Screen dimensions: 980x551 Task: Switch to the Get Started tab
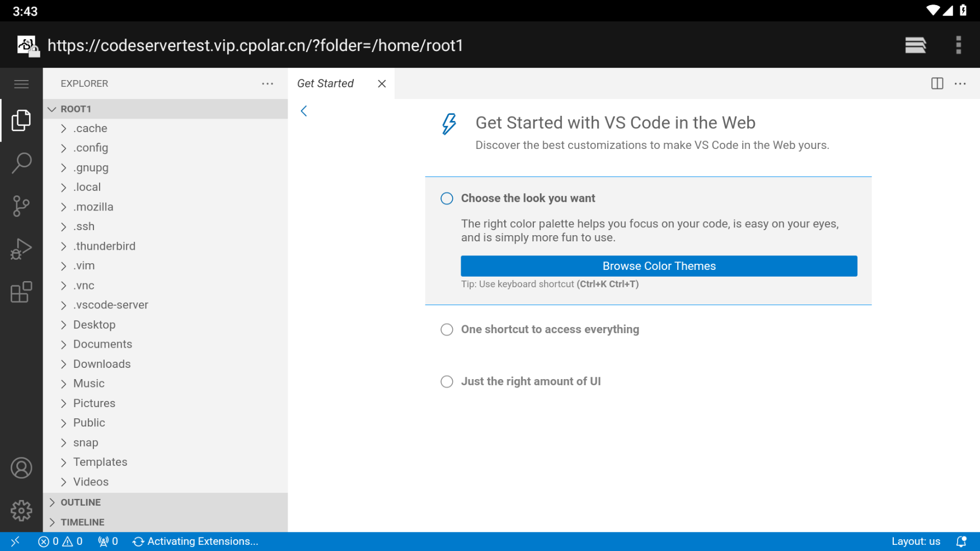[x=325, y=83]
